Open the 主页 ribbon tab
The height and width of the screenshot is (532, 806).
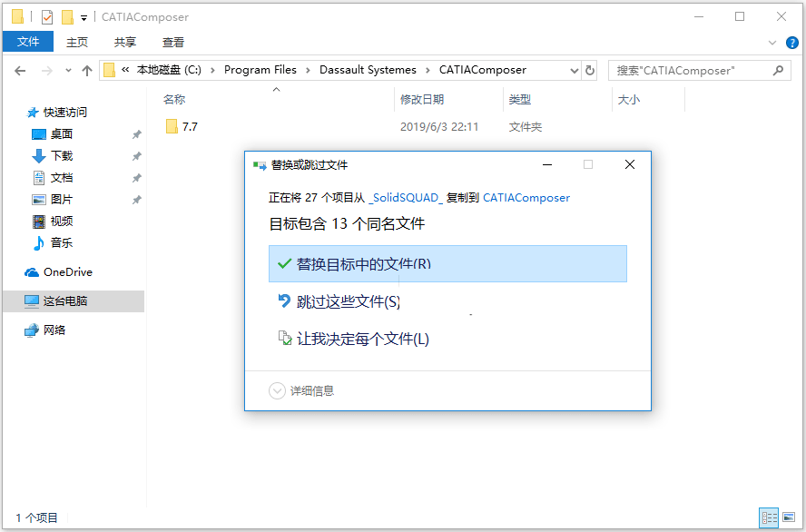point(77,42)
